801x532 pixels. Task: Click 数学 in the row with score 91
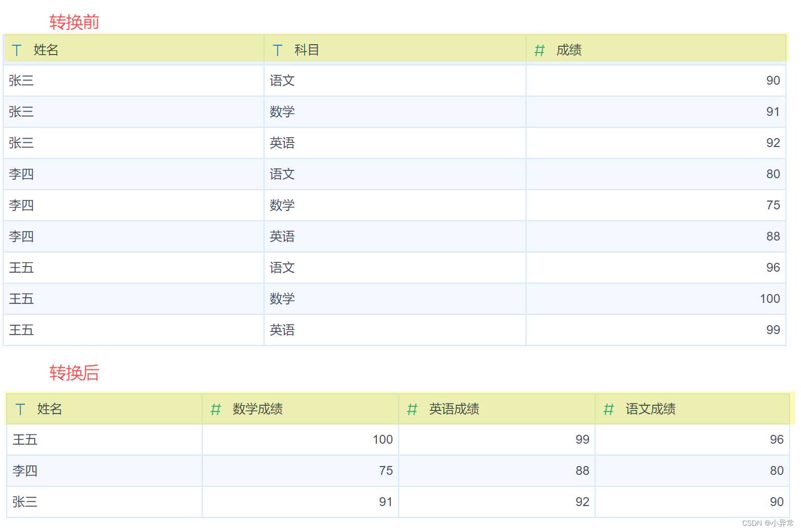[x=282, y=112]
